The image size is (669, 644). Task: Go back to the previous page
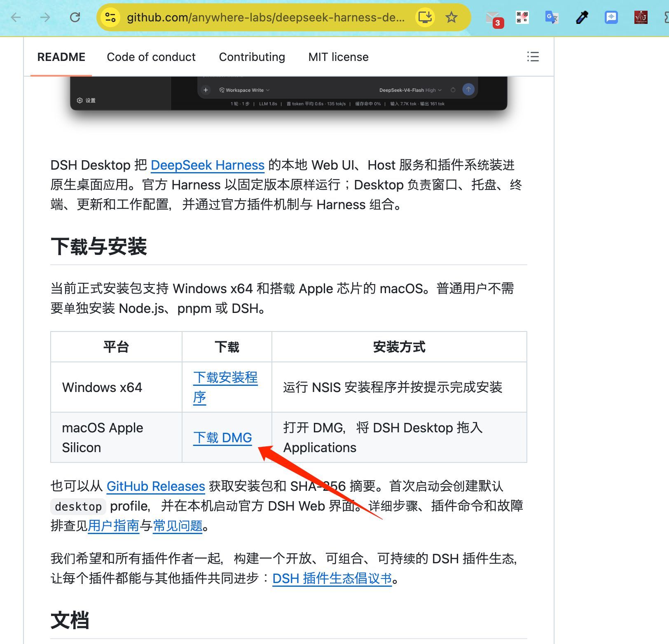coord(16,17)
